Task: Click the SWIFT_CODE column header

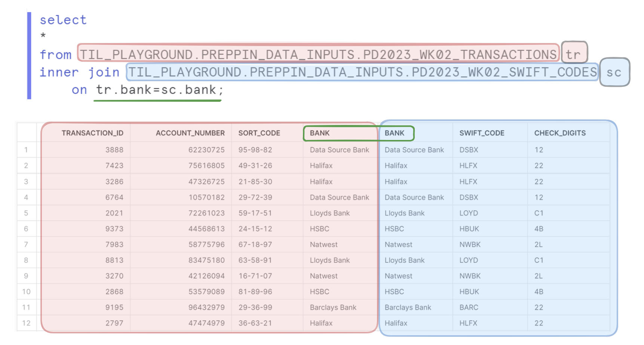Action: coord(482,133)
